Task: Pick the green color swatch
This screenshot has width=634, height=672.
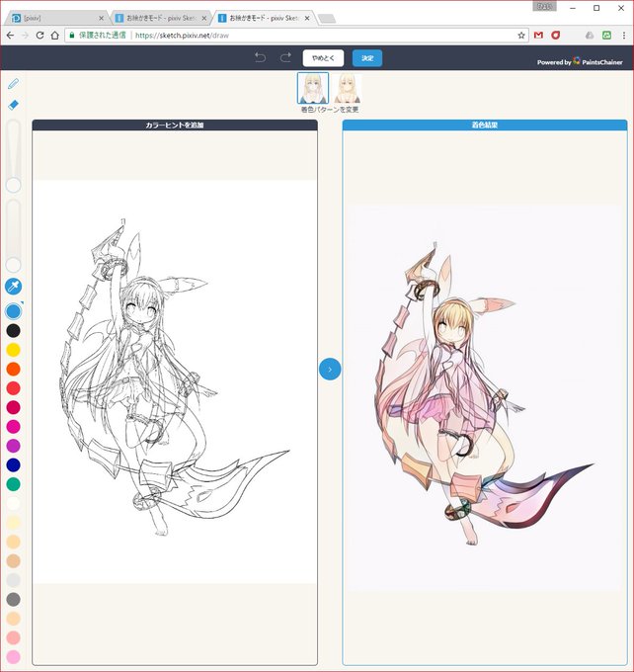Action: [x=13, y=484]
